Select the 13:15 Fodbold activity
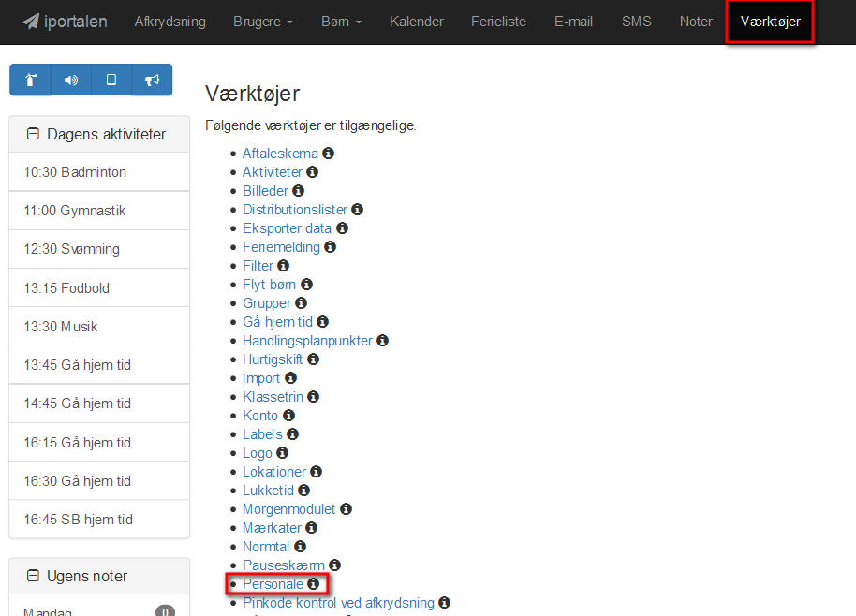856x616 pixels. tap(99, 287)
